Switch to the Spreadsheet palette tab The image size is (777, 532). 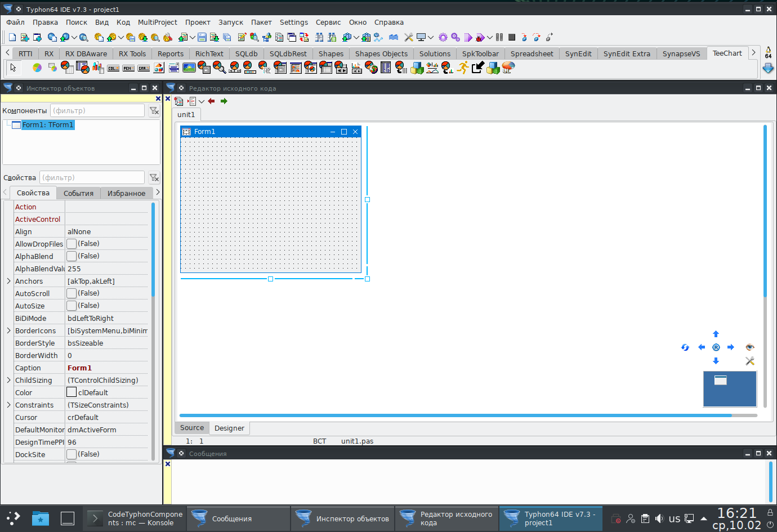pos(532,54)
